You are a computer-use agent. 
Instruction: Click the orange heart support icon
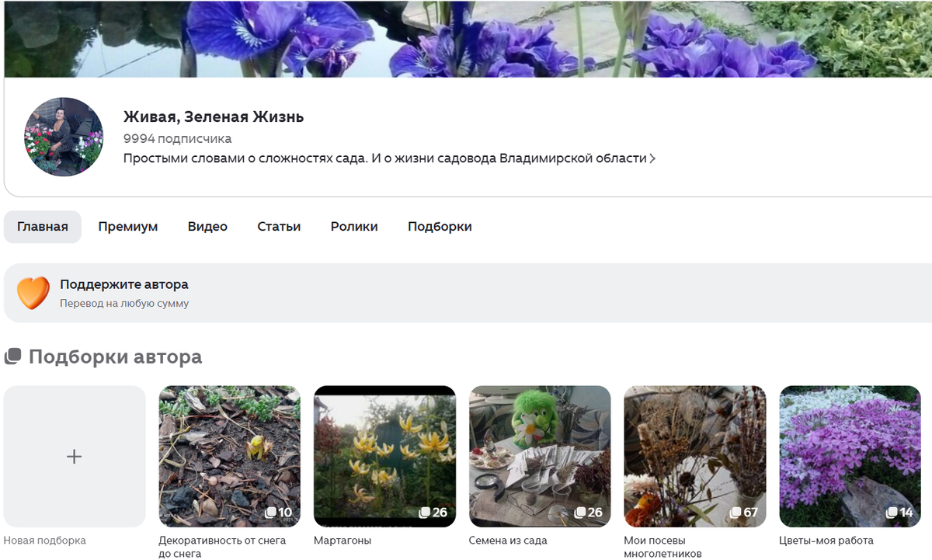(33, 293)
